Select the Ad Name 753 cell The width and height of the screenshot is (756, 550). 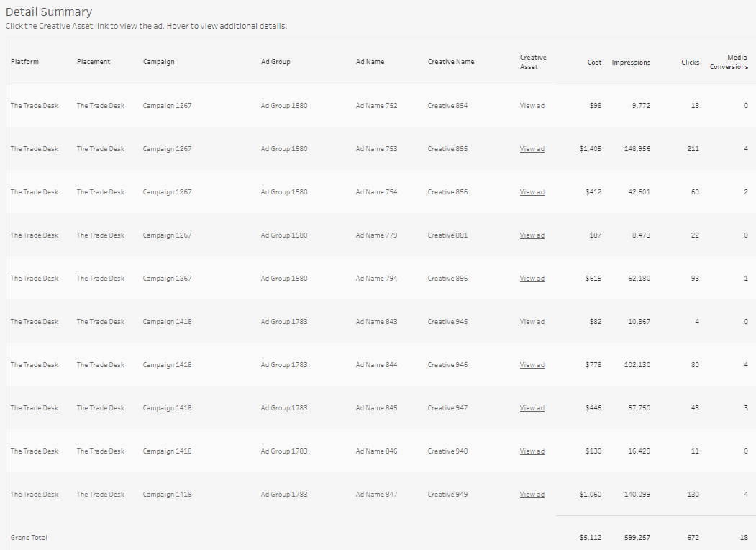point(376,149)
